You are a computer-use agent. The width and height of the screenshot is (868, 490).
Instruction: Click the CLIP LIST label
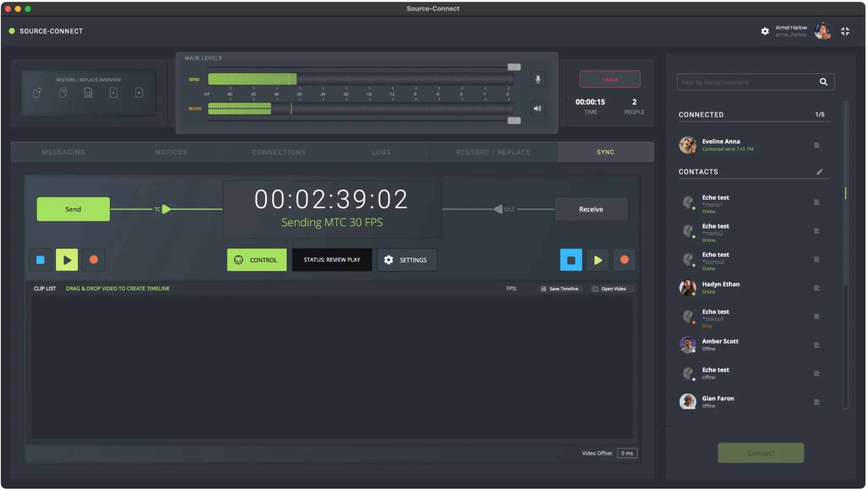(x=45, y=288)
